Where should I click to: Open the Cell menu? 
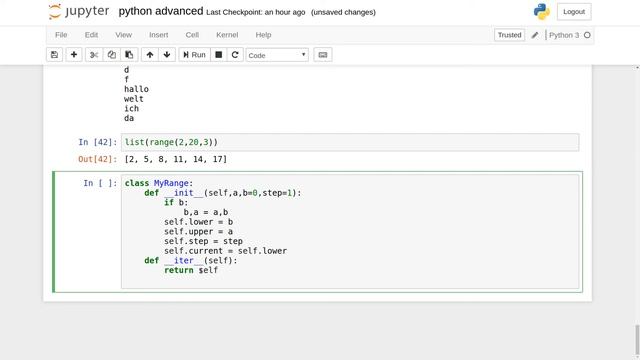point(192,35)
